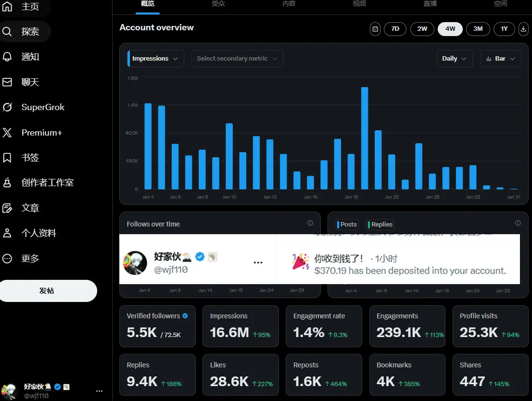
Task: Switch to the 直播 tab
Action: pos(430,4)
